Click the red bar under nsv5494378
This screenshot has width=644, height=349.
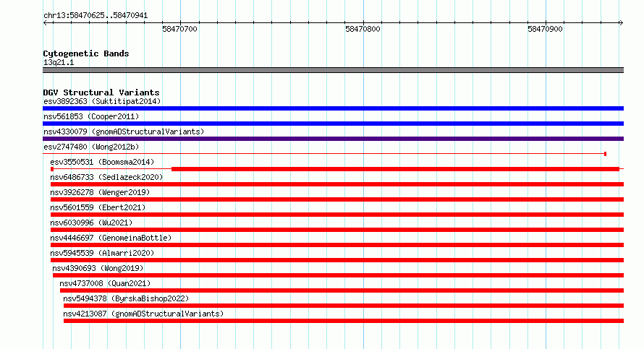344,306
